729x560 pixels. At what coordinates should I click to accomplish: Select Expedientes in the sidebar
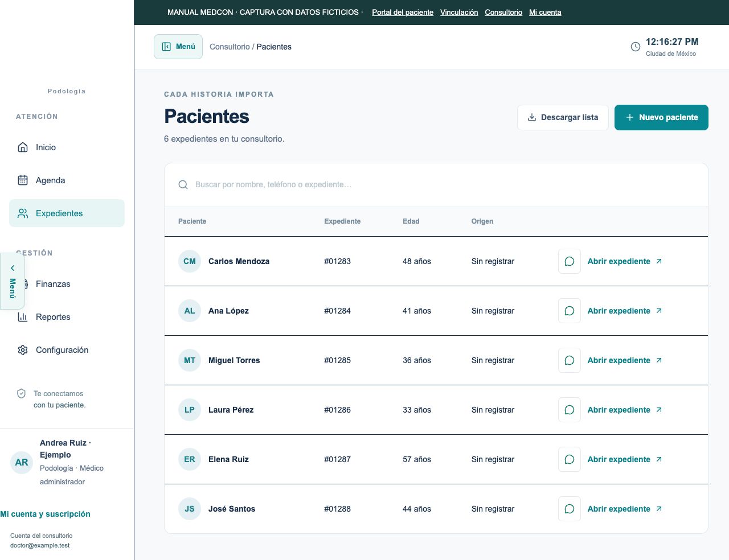click(67, 213)
